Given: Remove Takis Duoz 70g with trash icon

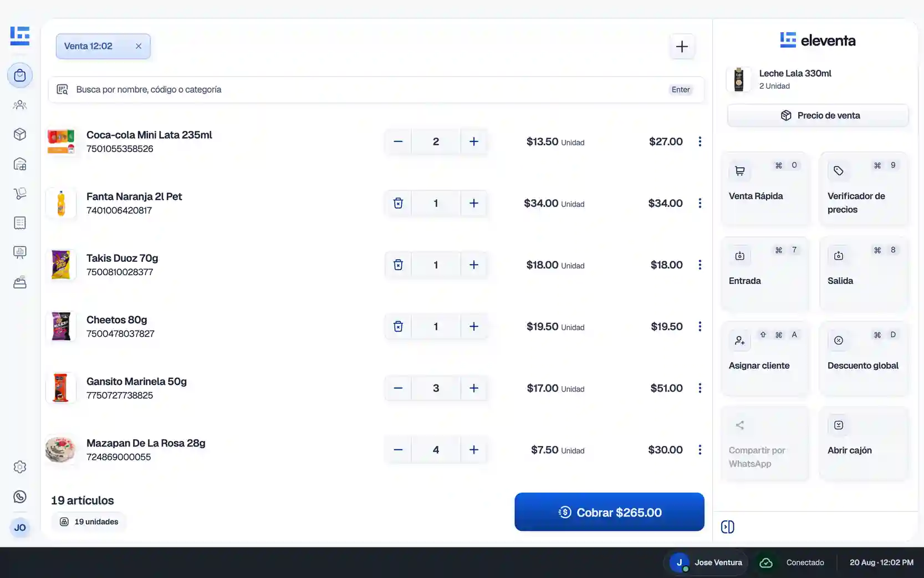Looking at the screenshot, I should click(398, 265).
